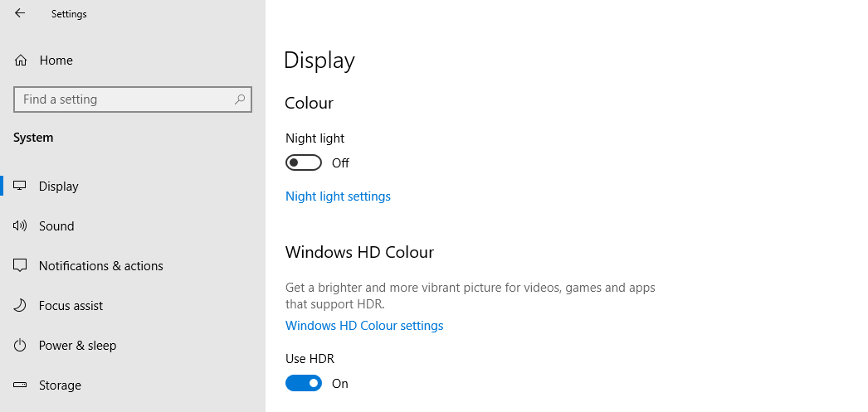The image size is (868, 412).
Task: Focus the Find a setting search field
Action: [x=124, y=99]
